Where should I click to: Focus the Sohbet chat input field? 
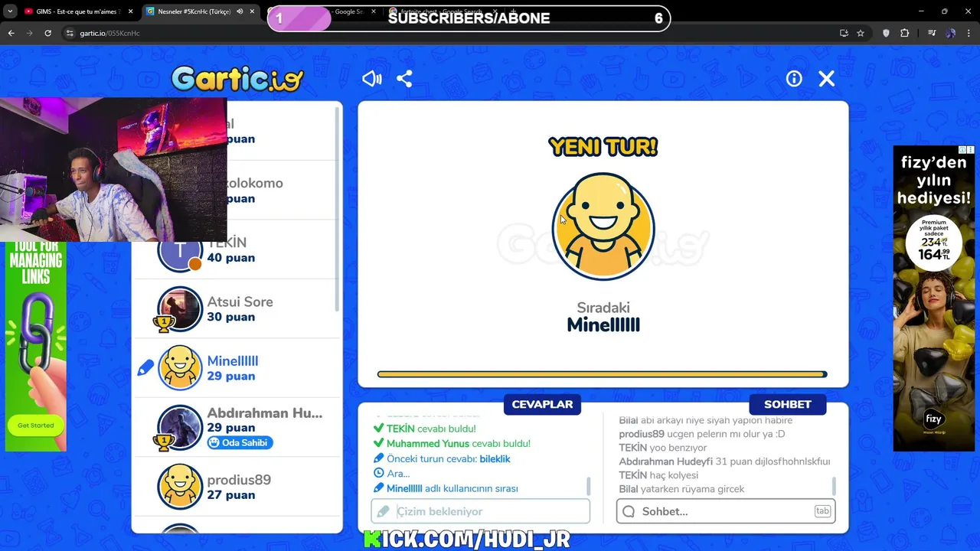tap(726, 511)
